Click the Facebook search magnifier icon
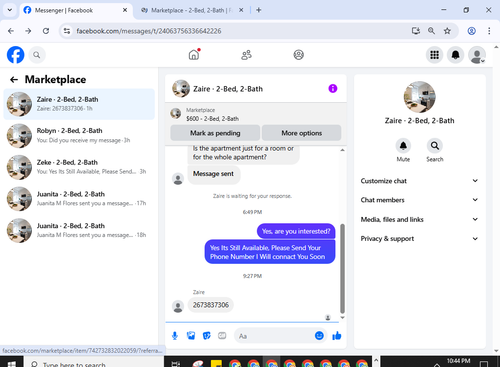Image resolution: width=500 pixels, height=367 pixels. (x=37, y=55)
